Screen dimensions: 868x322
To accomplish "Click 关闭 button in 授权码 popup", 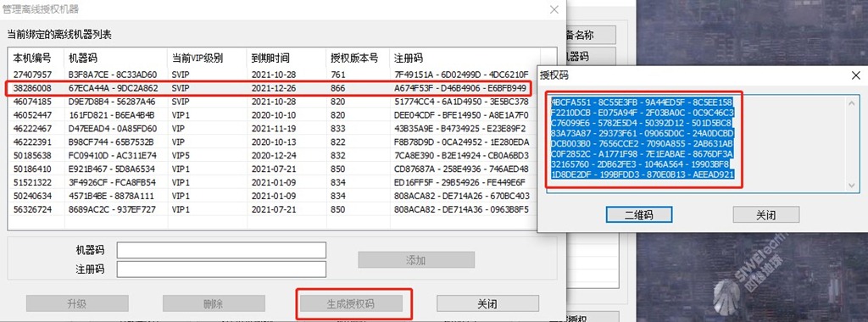I will pos(766,214).
